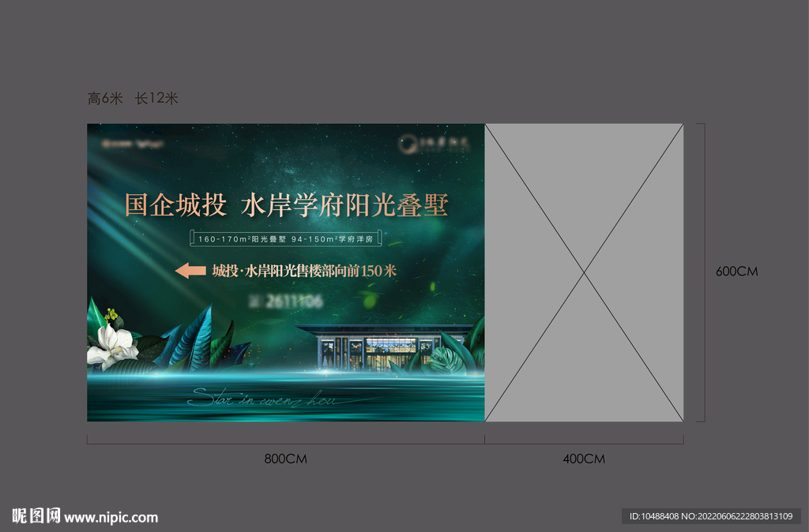Viewport: 809px width, 532px height.
Task: Click the 400CM dimension label
Action: pos(583,459)
